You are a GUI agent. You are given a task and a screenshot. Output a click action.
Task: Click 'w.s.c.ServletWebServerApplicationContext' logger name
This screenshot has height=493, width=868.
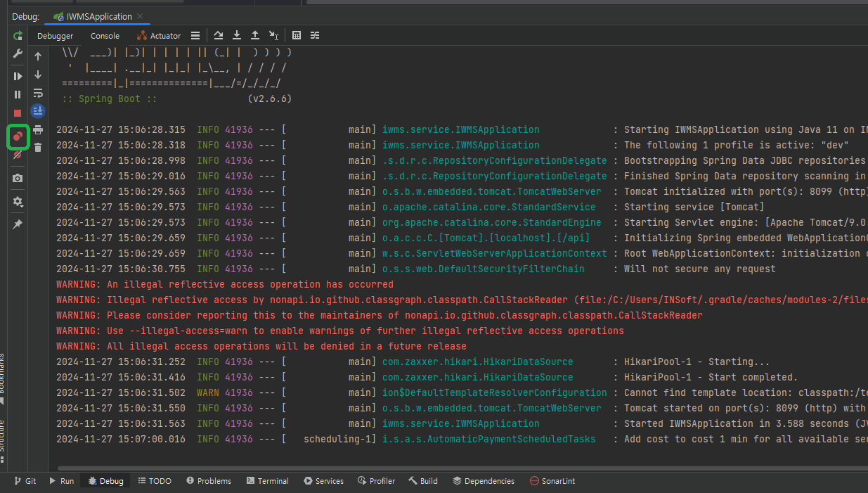494,253
